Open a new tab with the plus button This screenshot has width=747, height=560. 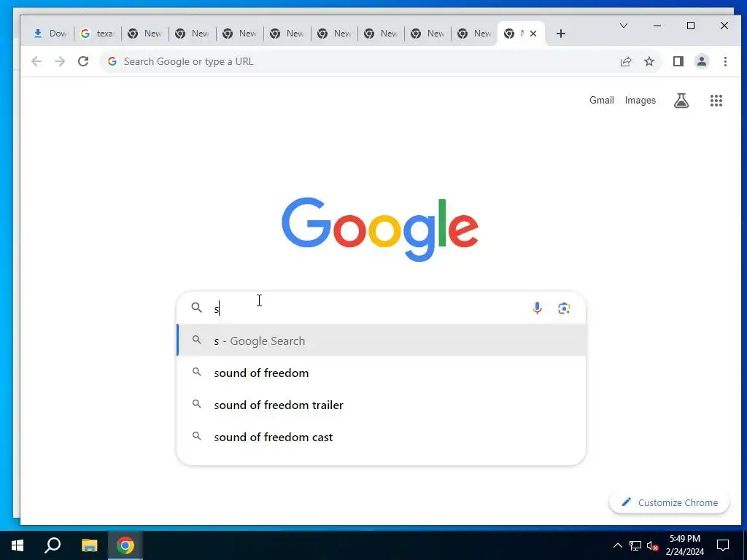click(x=561, y=34)
